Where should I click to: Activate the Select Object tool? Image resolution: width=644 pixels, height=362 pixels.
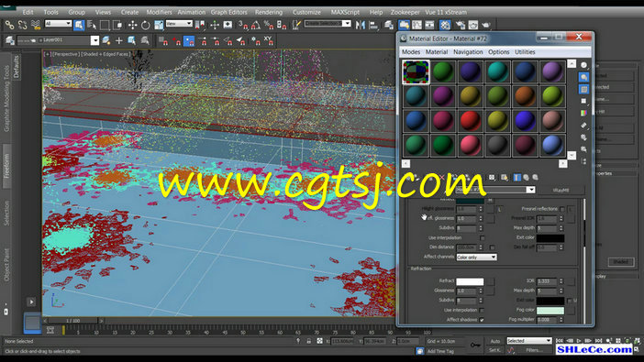79,25
